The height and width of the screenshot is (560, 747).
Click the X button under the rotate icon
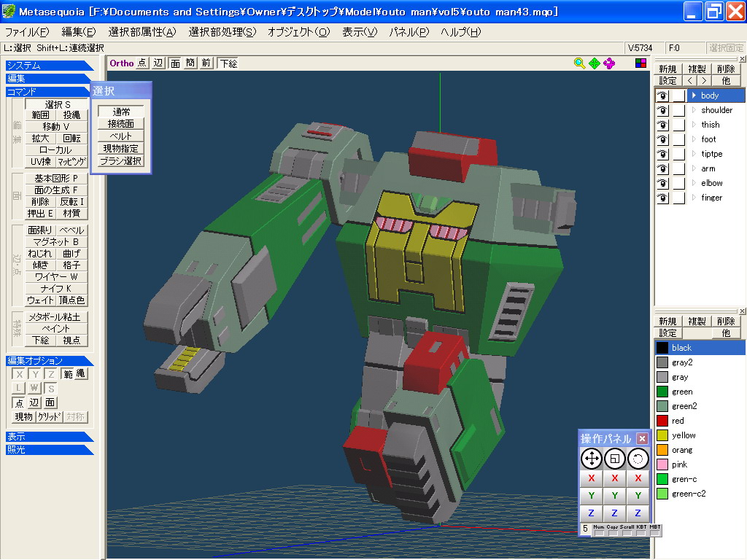(x=638, y=478)
